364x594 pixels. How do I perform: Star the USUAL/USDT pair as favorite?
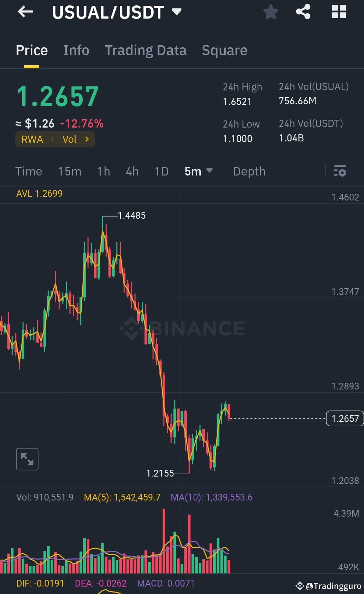tap(271, 12)
